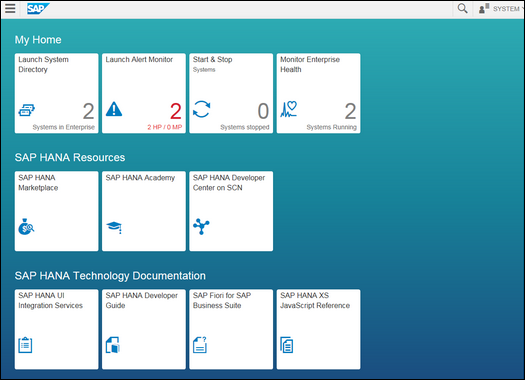This screenshot has width=525, height=380.
Task: Open the hamburger navigation menu
Action: pyautogui.click(x=10, y=8)
